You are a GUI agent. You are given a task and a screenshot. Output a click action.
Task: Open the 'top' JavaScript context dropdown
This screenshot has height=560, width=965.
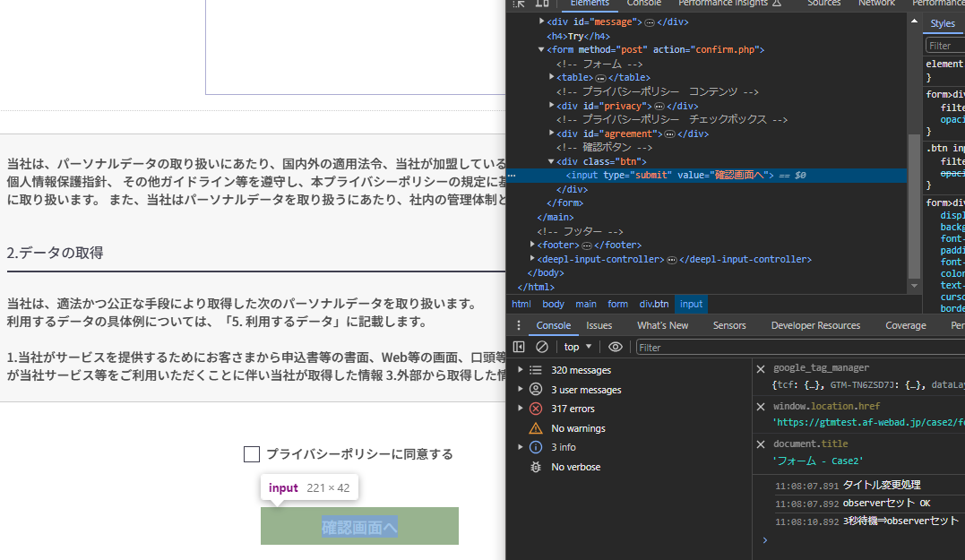point(578,347)
